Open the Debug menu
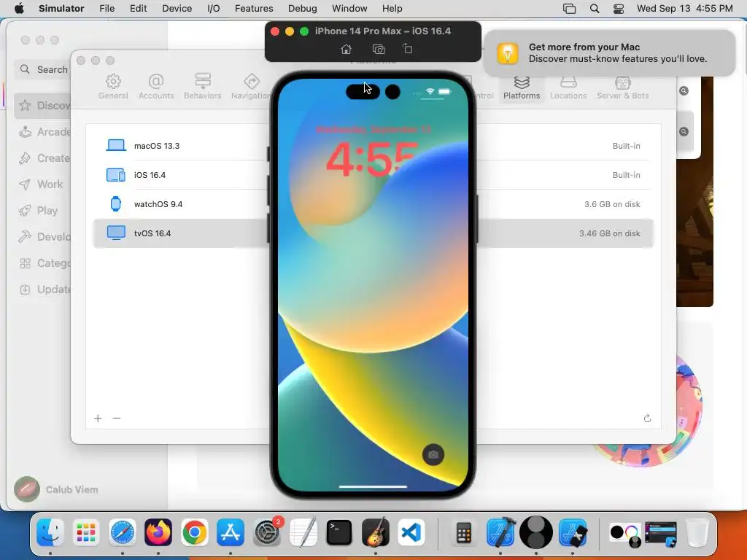The image size is (747, 560). [x=303, y=9]
